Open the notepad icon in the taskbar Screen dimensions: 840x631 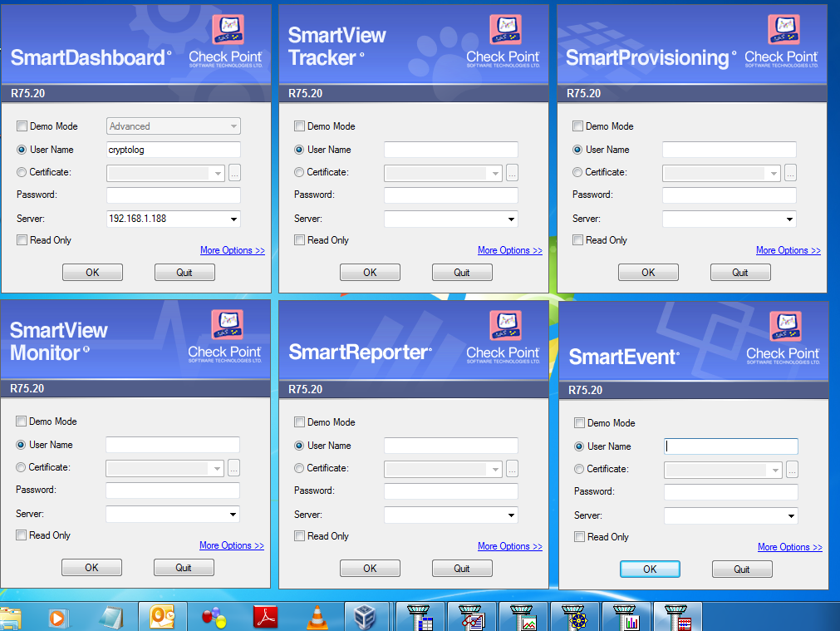[111, 618]
